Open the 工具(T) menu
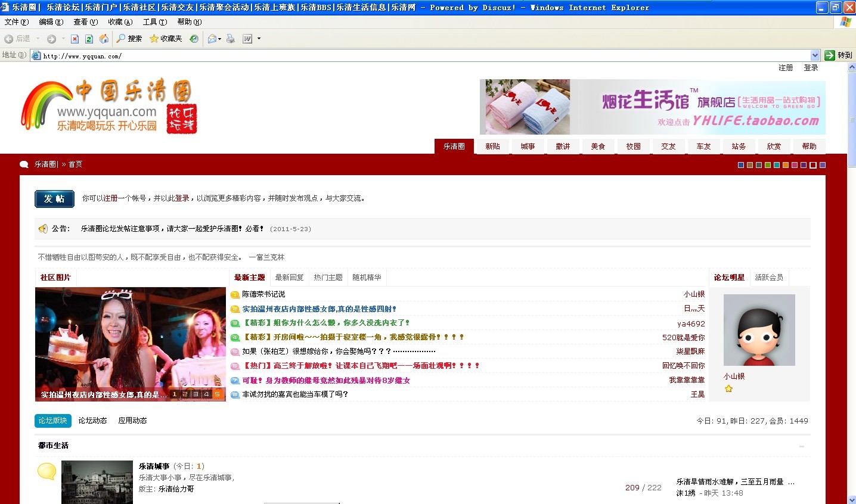This screenshot has width=856, height=504. pyautogui.click(x=155, y=22)
